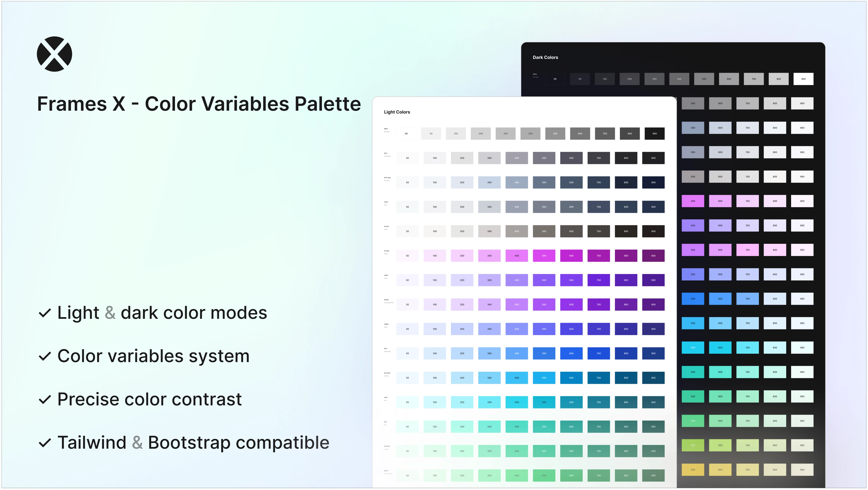Click the 'alpha' row label in Light Colors

coord(386,129)
